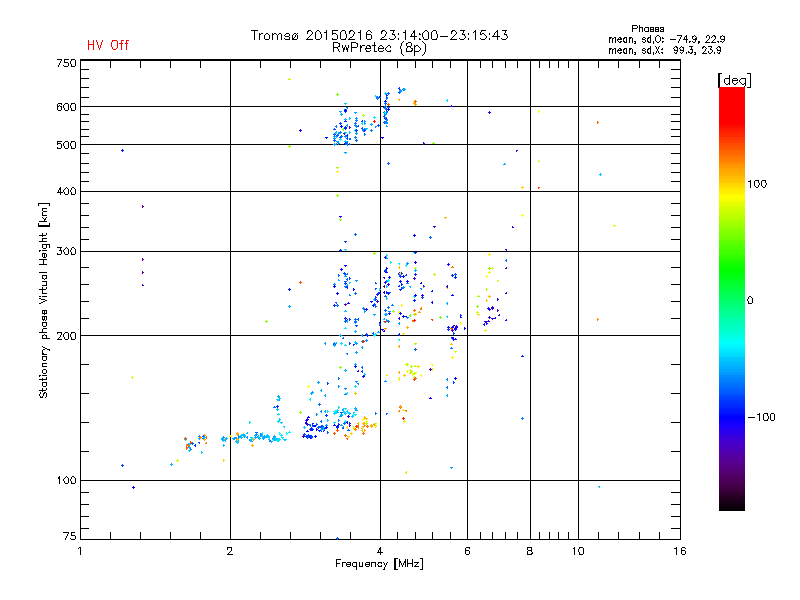Click the 'Stationary phase Virtual Height [km]' axis label
The width and height of the screenshot is (800, 600).
tap(44, 301)
